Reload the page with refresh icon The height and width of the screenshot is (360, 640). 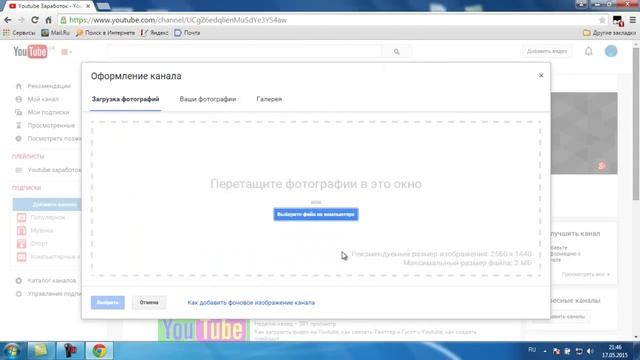click(35, 20)
